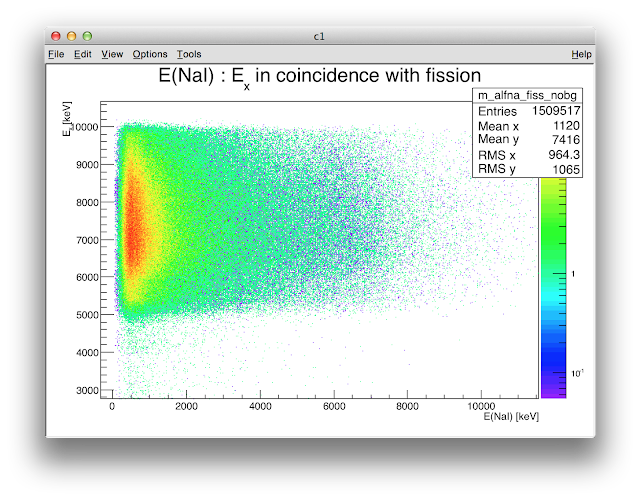Click the Entries row in stats box
The image size is (640, 500).
pos(529,111)
